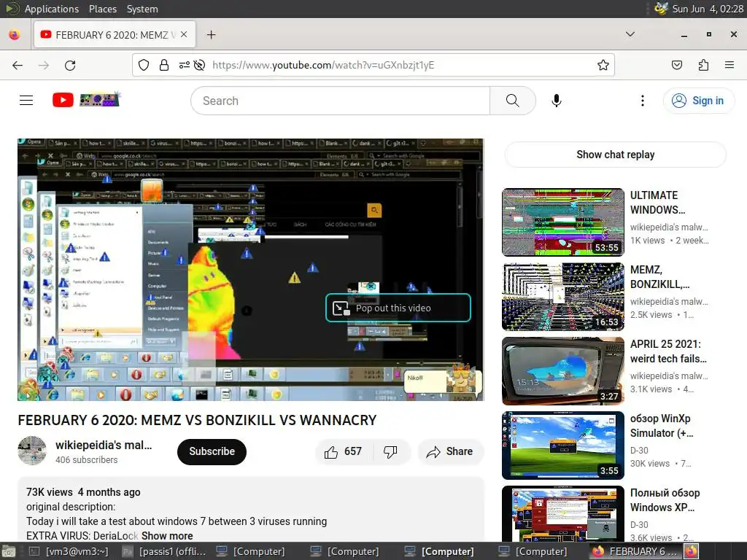
Task: Like the video with thumbs up
Action: tap(343, 451)
